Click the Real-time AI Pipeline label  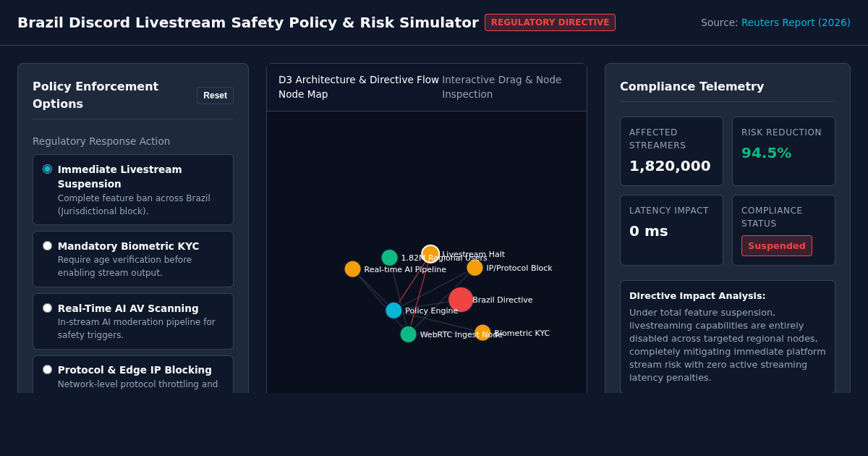click(x=405, y=269)
